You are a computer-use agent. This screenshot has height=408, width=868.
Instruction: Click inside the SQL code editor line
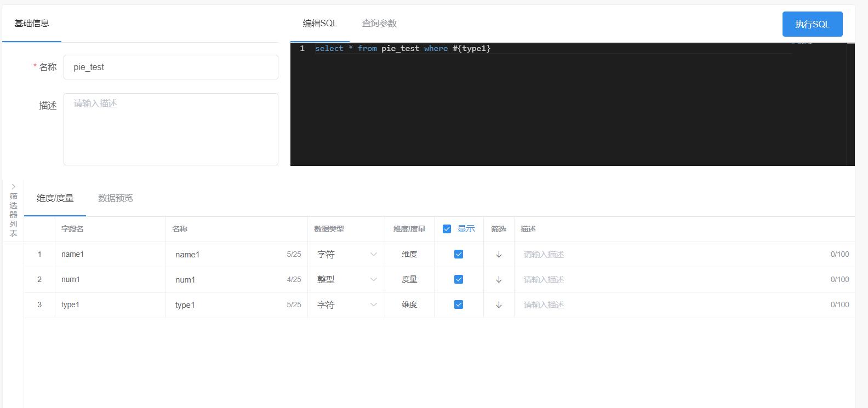(552, 48)
